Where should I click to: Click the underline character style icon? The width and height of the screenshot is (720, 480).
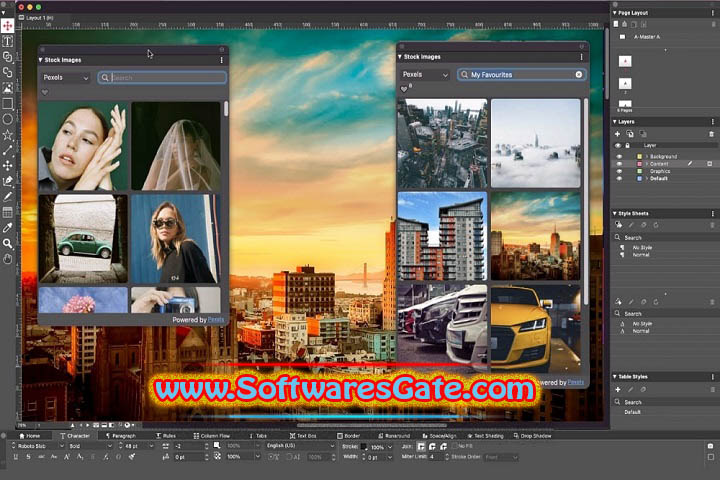click(x=16, y=457)
